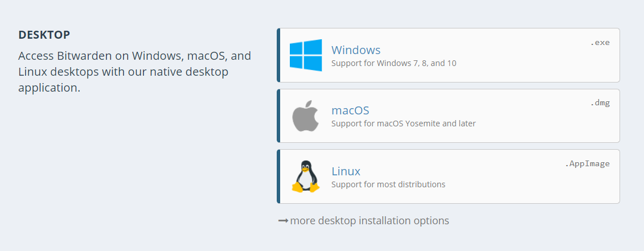Click the Bitwarden desktop description paragraph
The width and height of the screenshot is (644, 251).
click(134, 72)
